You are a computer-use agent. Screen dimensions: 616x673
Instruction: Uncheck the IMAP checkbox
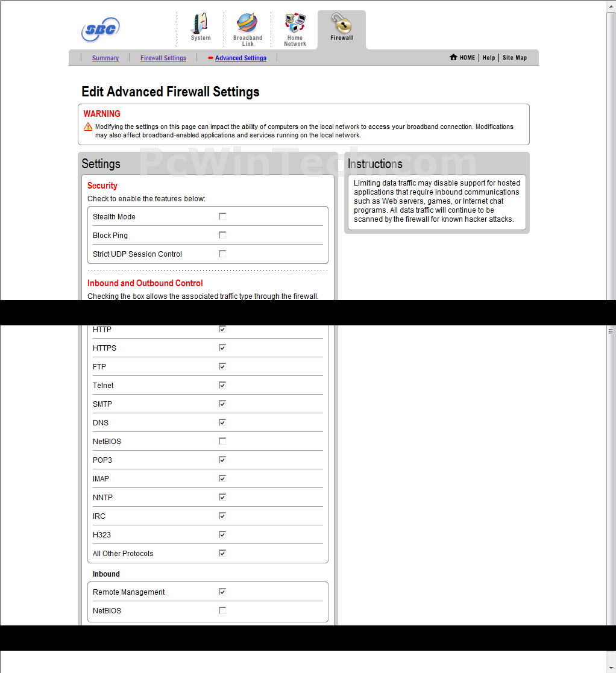tap(222, 478)
